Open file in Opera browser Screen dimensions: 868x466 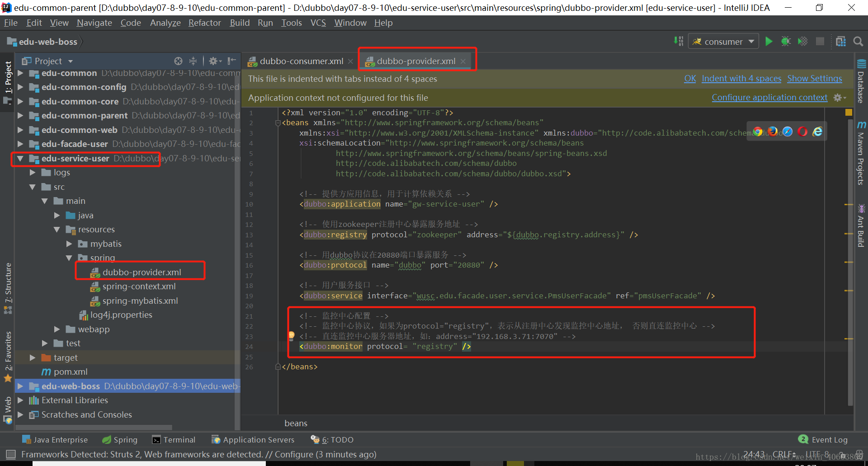[x=802, y=132]
